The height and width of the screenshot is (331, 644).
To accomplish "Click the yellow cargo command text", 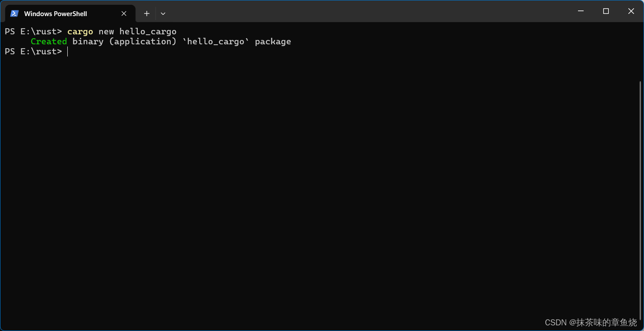I will point(80,31).
